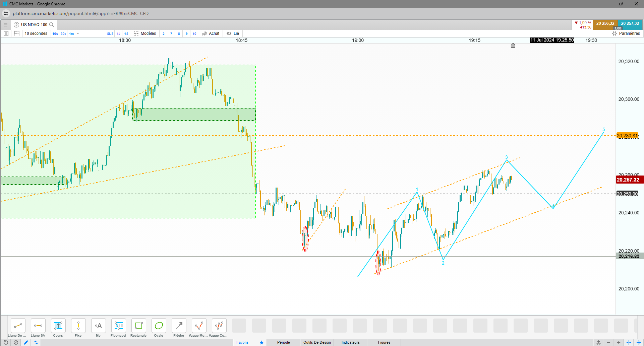644x346 pixels.
Task: Open the hamburger menu beside the chart tab
Action: pyautogui.click(x=6, y=25)
